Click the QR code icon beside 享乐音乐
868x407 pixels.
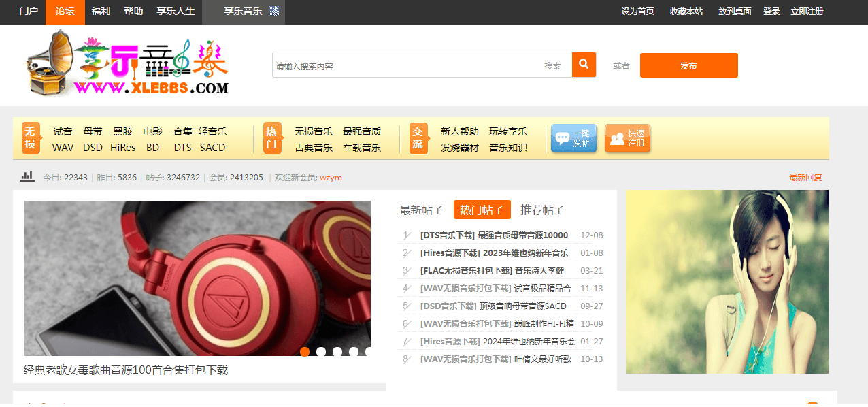tap(273, 12)
